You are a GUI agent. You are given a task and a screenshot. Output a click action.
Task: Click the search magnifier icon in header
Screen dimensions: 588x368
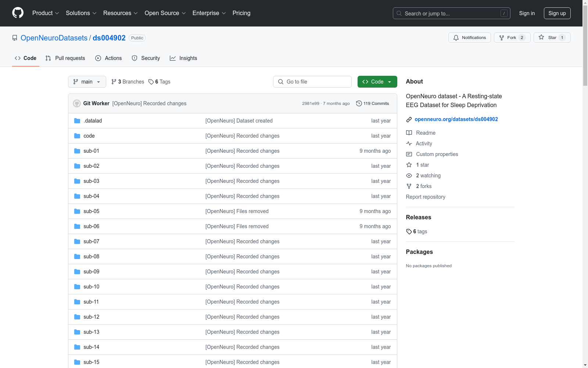[399, 13]
